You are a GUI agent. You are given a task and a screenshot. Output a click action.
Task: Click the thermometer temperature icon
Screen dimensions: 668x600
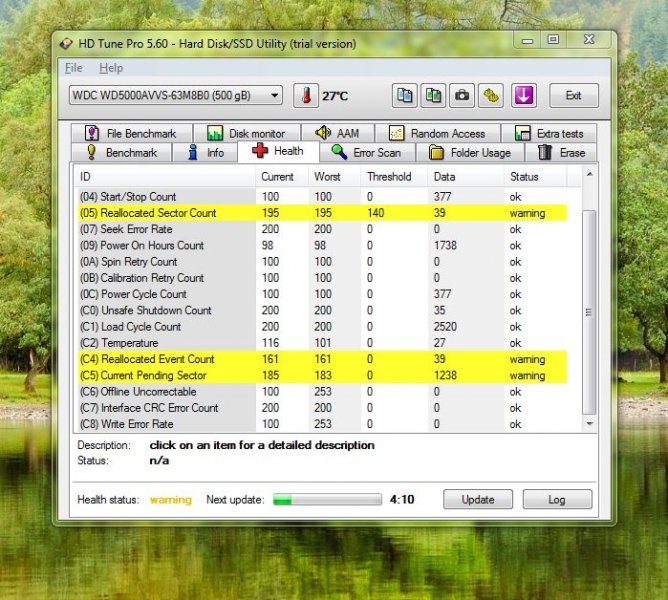pos(306,95)
